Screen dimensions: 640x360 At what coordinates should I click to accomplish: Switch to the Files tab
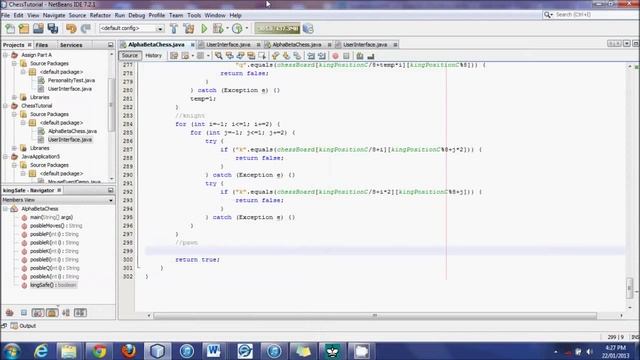(42, 45)
